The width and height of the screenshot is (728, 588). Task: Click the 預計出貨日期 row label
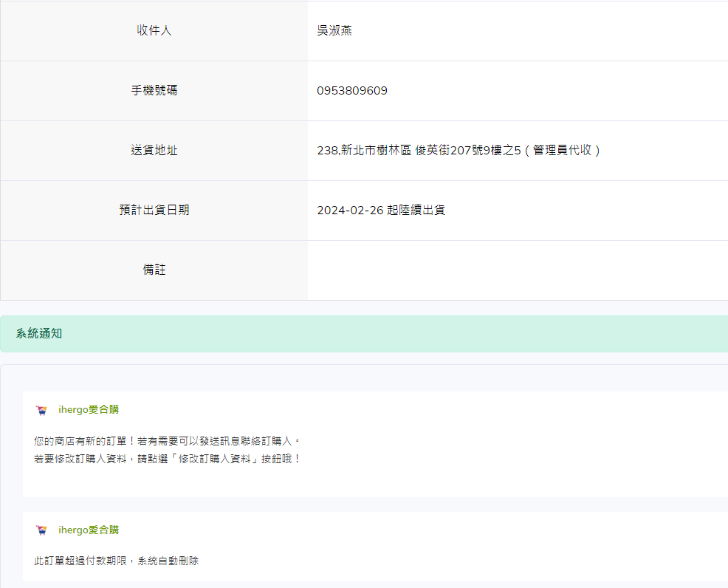154,211
